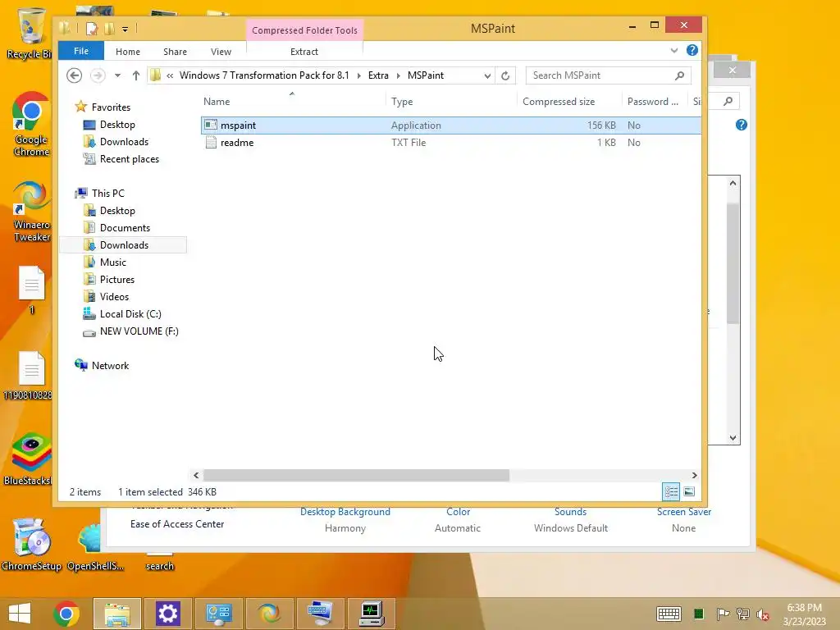Click horizontal scrollbar right arrow
The image size is (840, 630).
pyautogui.click(x=694, y=475)
